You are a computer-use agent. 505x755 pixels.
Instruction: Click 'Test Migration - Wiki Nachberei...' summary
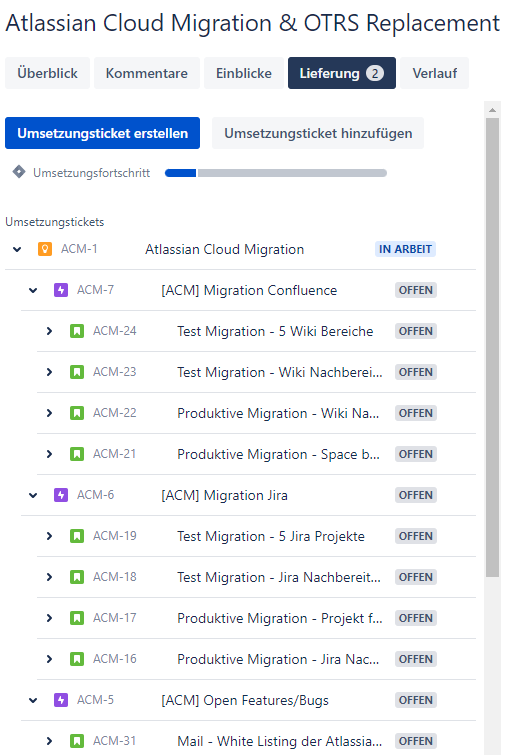pos(280,372)
